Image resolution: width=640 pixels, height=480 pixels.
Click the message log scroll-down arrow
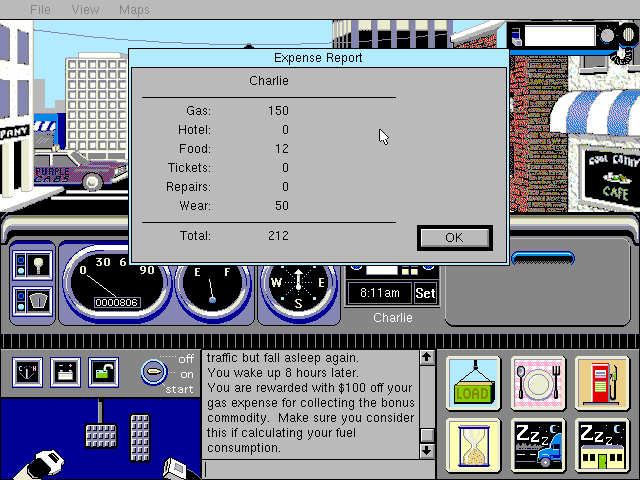[x=427, y=451]
